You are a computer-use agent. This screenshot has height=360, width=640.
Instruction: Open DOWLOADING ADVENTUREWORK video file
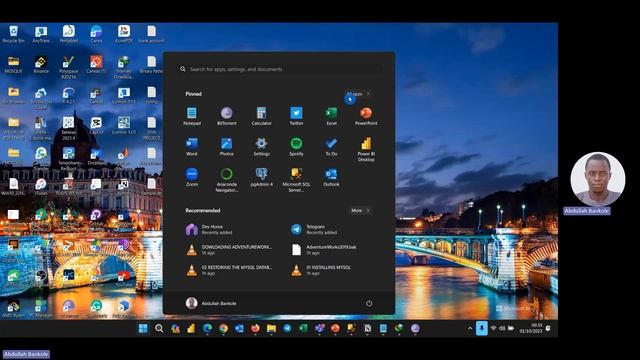coord(229,250)
